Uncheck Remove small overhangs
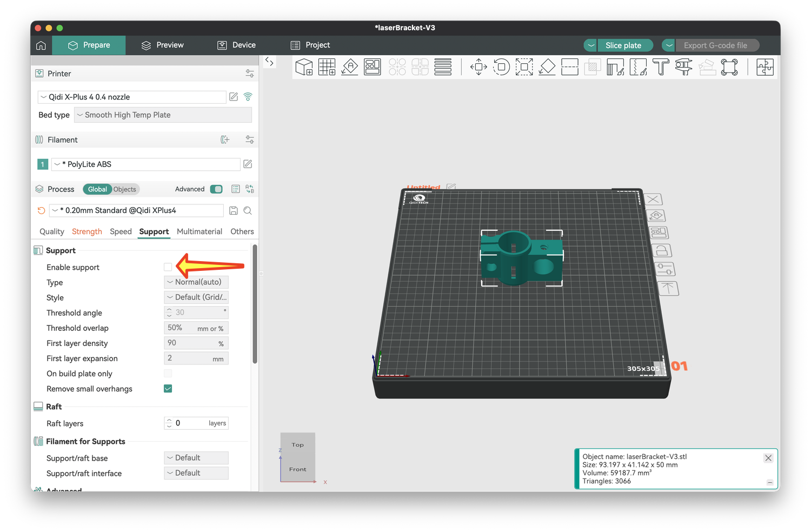The image size is (811, 532). [x=168, y=389]
